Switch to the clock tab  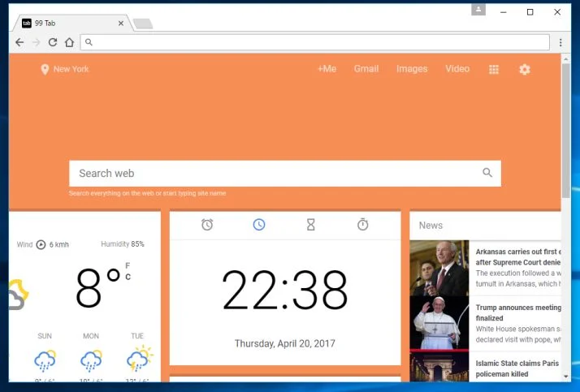tap(259, 225)
